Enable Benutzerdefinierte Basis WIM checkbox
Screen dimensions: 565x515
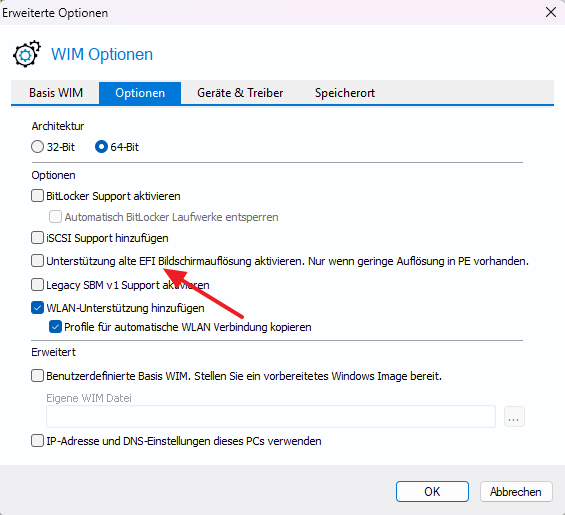click(x=37, y=376)
